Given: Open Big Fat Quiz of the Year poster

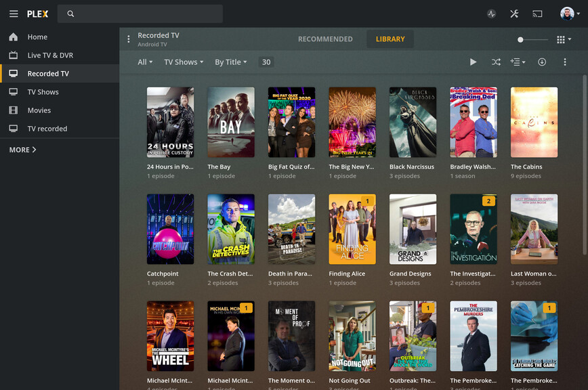Looking at the screenshot, I should [292, 122].
